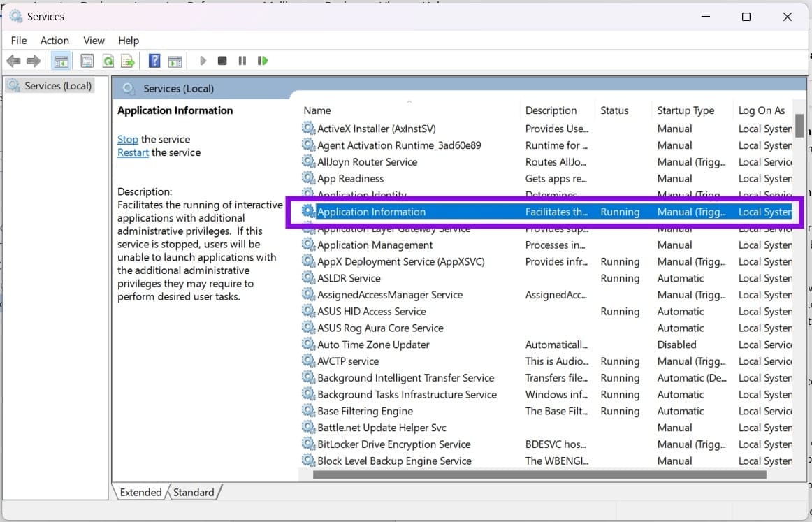Click the Restart the service link
Viewport: 812px width, 522px height.
coord(133,152)
